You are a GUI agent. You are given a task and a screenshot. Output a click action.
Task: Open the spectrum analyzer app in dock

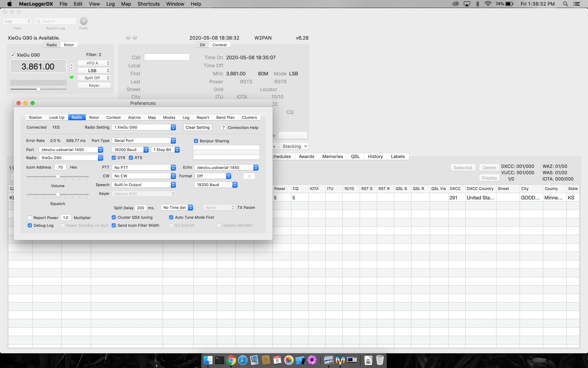coord(352,360)
